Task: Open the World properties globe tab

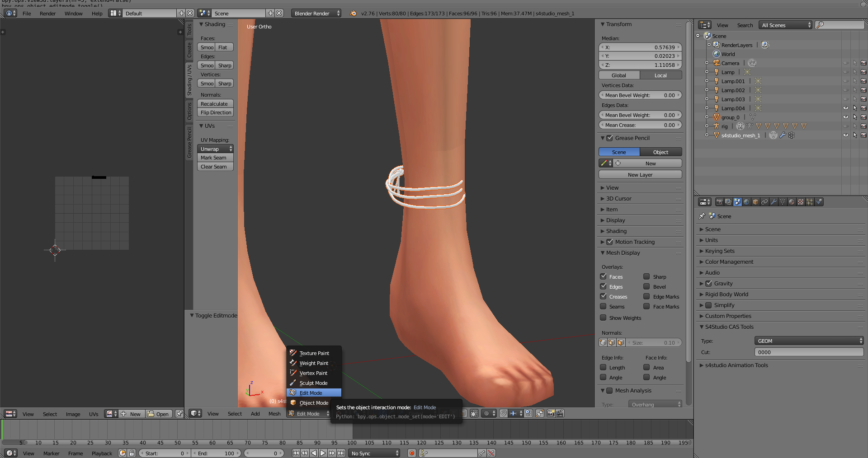Action: tap(746, 202)
